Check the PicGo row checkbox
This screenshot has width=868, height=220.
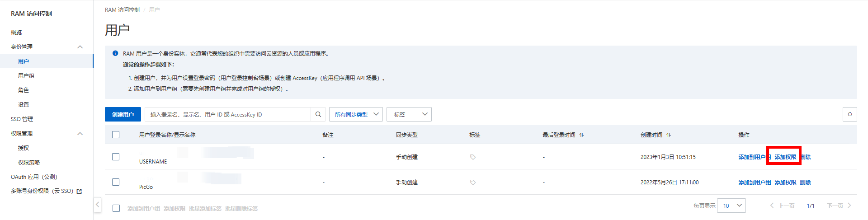[x=116, y=182]
